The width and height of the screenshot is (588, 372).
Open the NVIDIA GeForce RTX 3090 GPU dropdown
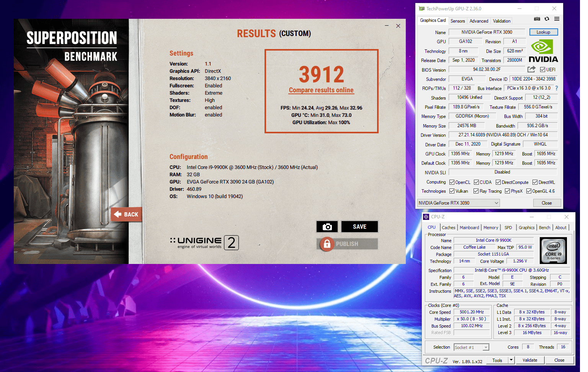(x=458, y=203)
